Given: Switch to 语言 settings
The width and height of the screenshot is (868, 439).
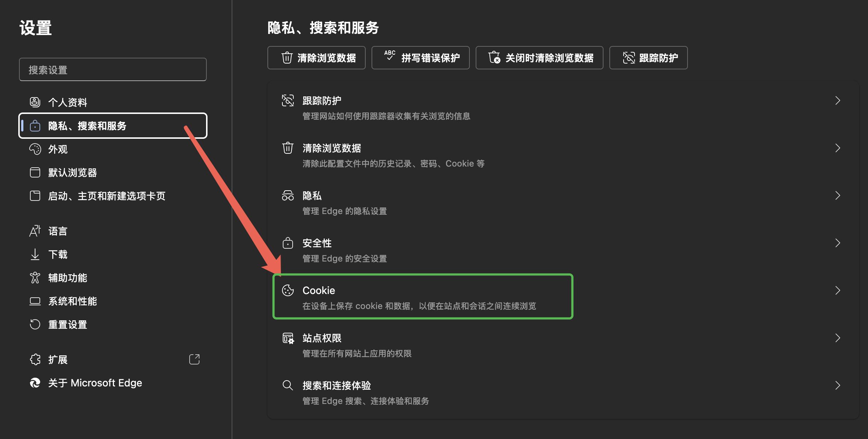Looking at the screenshot, I should [113, 231].
